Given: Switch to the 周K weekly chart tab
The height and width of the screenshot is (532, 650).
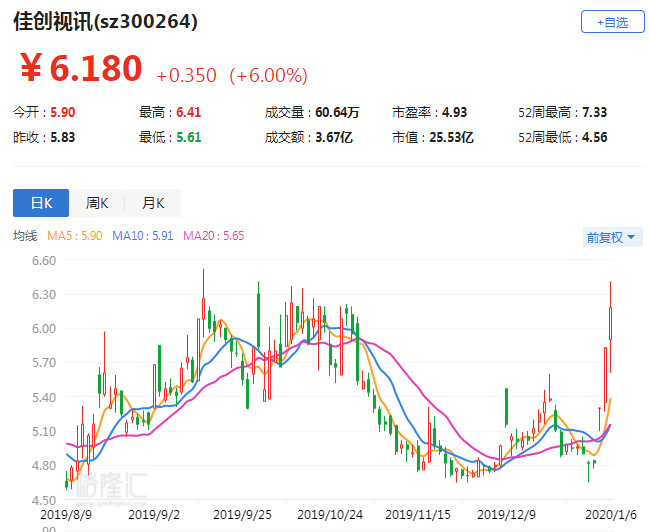Looking at the screenshot, I should coord(97,203).
